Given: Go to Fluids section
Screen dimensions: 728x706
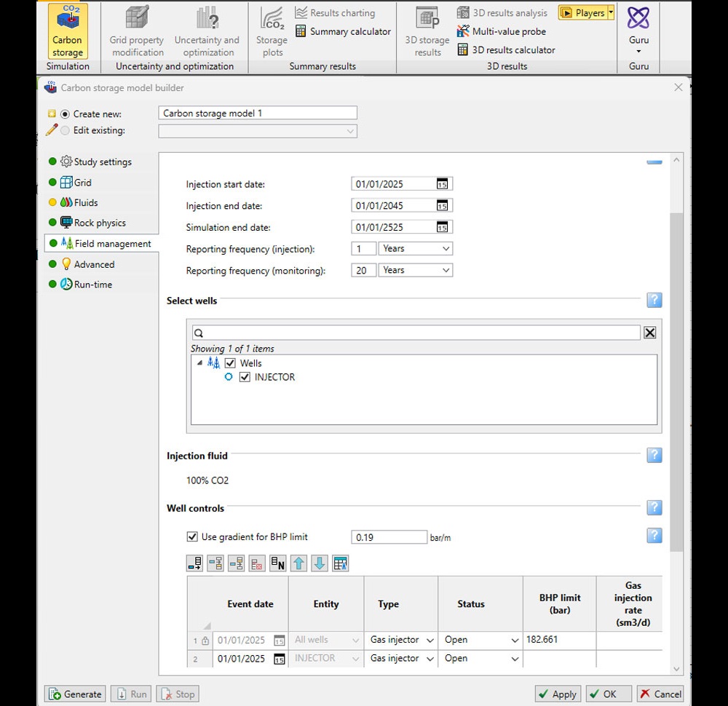Looking at the screenshot, I should click(x=79, y=202).
